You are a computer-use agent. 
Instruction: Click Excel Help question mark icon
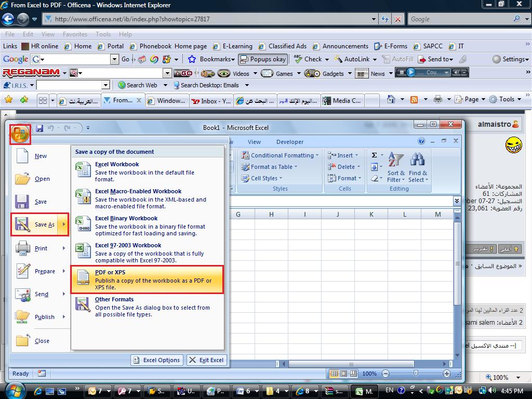(x=421, y=141)
